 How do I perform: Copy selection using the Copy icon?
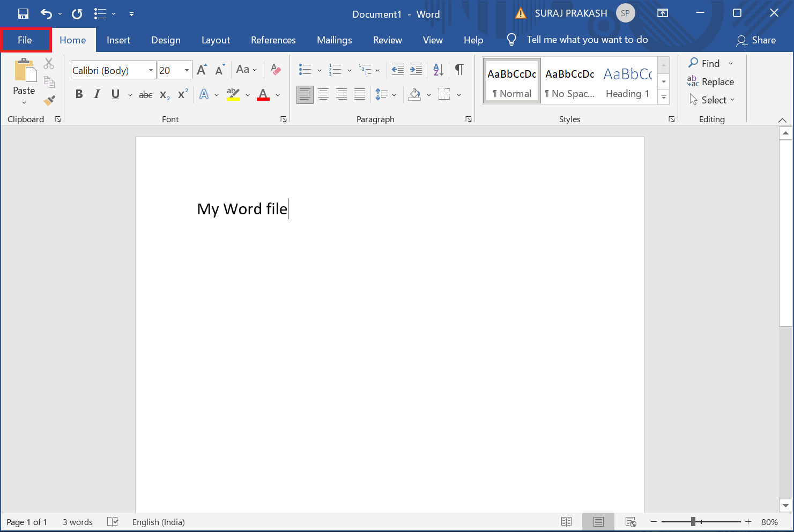pyautogui.click(x=49, y=82)
